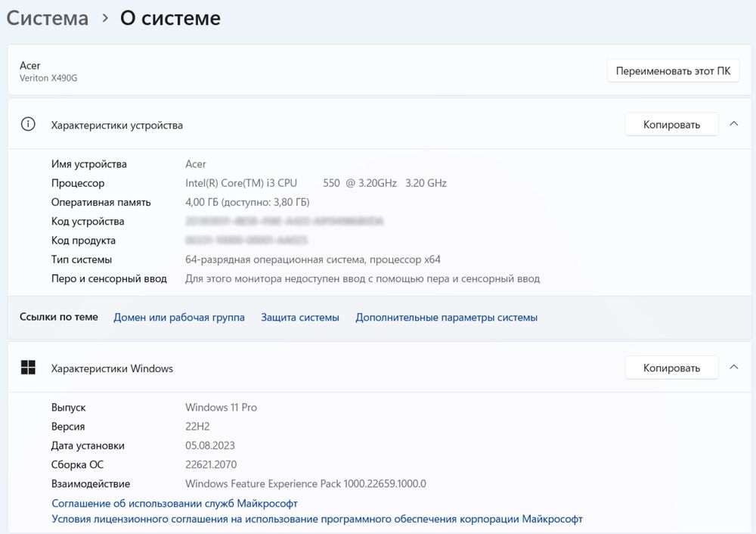
Task: Copy the device specifications with Копировать
Action: click(x=671, y=125)
